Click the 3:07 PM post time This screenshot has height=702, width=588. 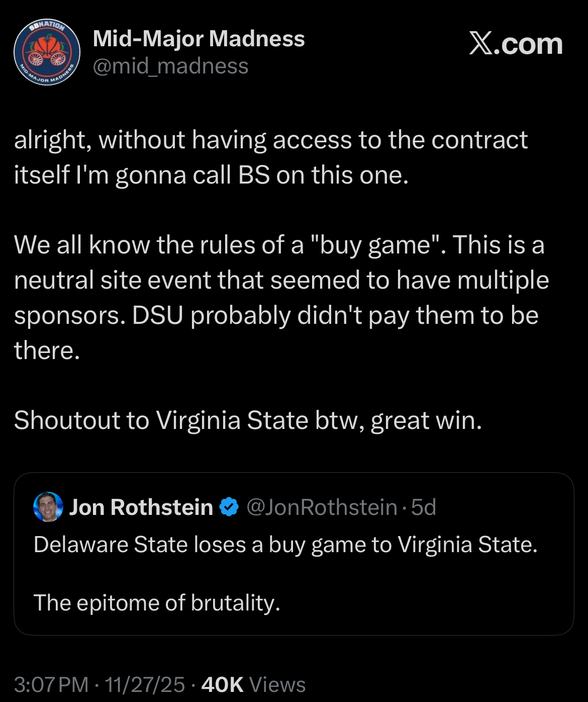point(51,684)
